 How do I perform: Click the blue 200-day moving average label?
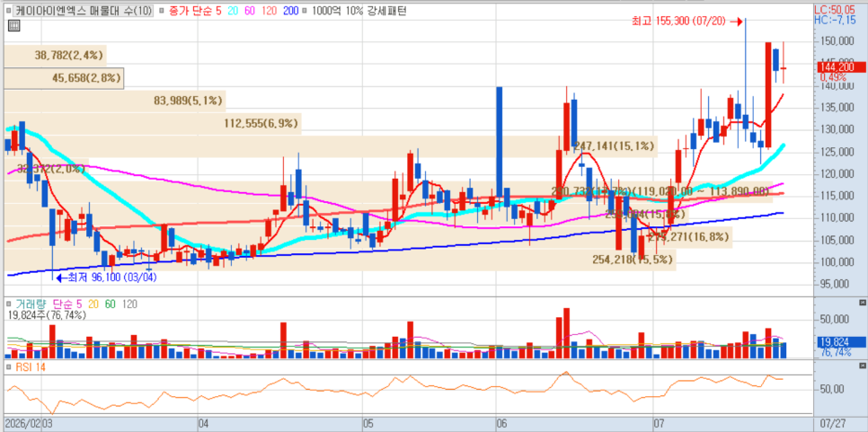[290, 10]
